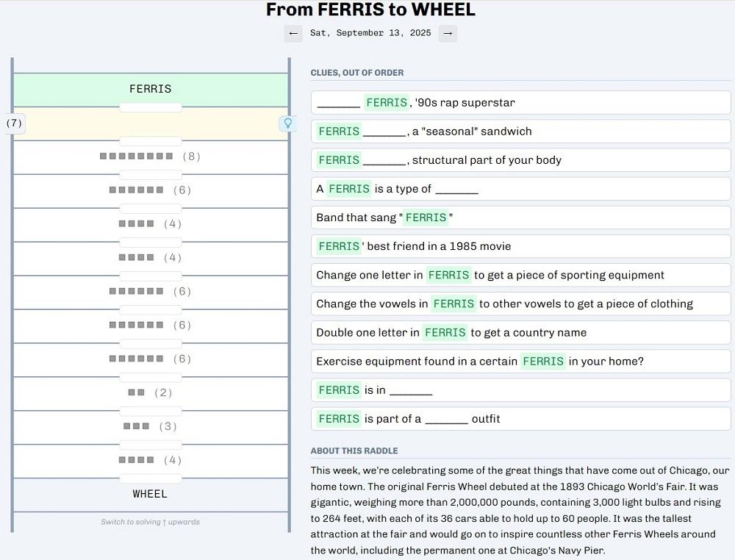The image size is (735, 560).
Task: Toggle 'Switch to solving upwards'
Action: pos(150,522)
